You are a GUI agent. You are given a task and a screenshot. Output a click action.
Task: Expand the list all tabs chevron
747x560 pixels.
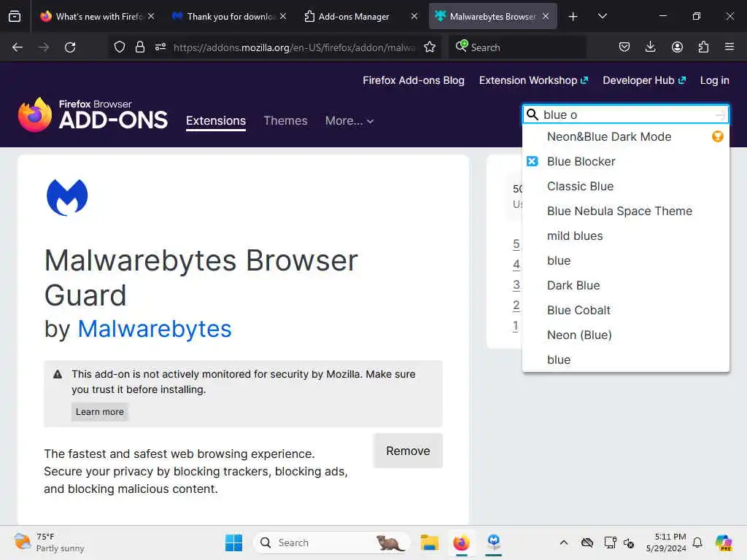(x=602, y=16)
